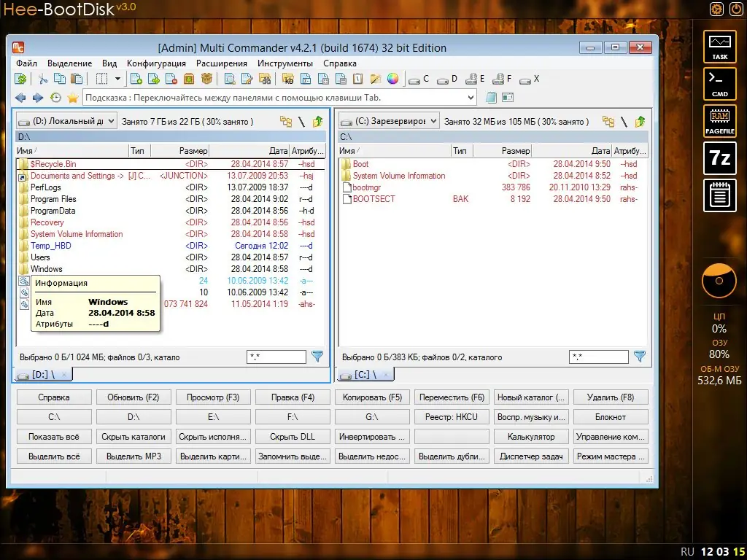Toggle the filter funnel on the left panel
The width and height of the screenshot is (747, 560).
click(317, 357)
